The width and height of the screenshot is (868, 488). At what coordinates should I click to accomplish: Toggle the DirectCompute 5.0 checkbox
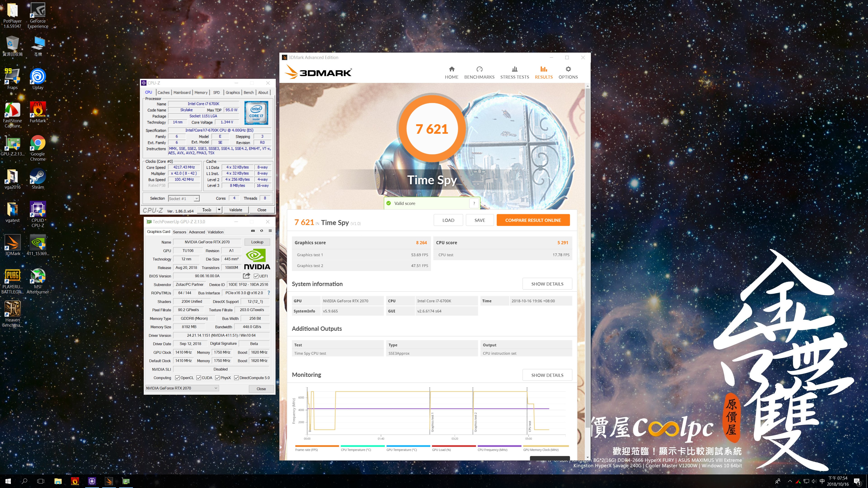[236, 378]
